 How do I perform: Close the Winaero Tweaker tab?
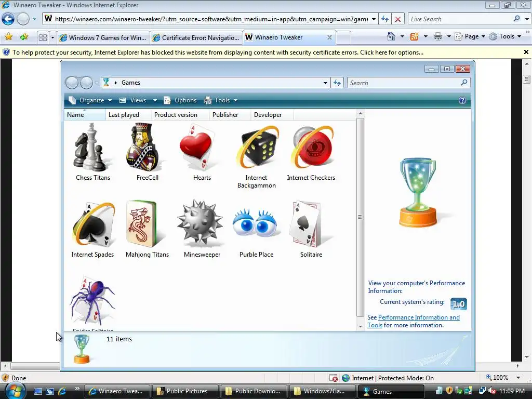click(x=329, y=37)
